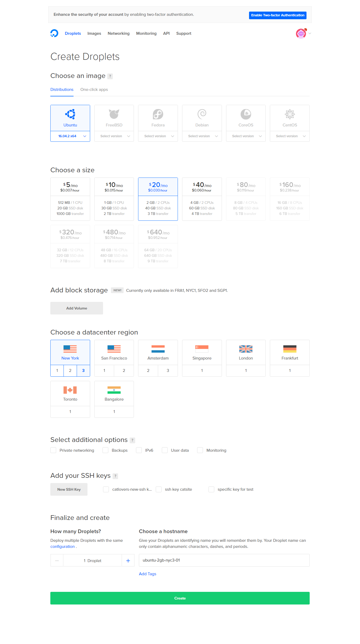Select the Ubuntu distribution icon
This screenshot has width=360, height=644.
coord(70,114)
